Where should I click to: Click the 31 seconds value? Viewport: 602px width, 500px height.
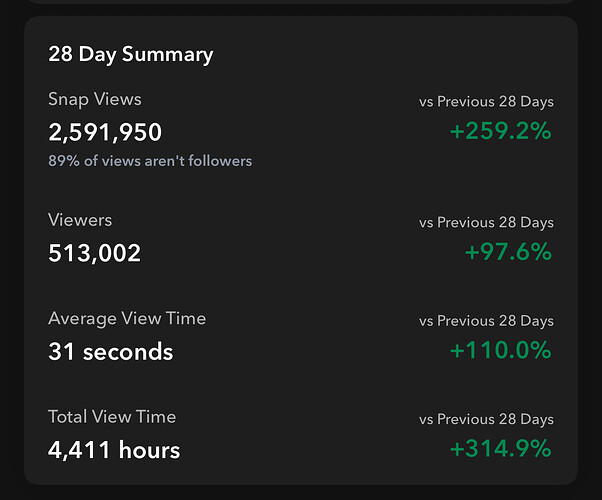click(x=111, y=352)
